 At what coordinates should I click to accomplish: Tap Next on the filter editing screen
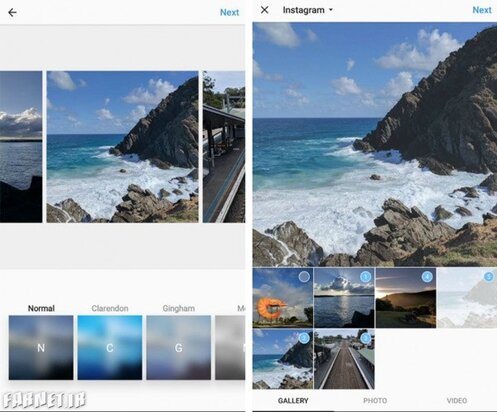coord(230,12)
